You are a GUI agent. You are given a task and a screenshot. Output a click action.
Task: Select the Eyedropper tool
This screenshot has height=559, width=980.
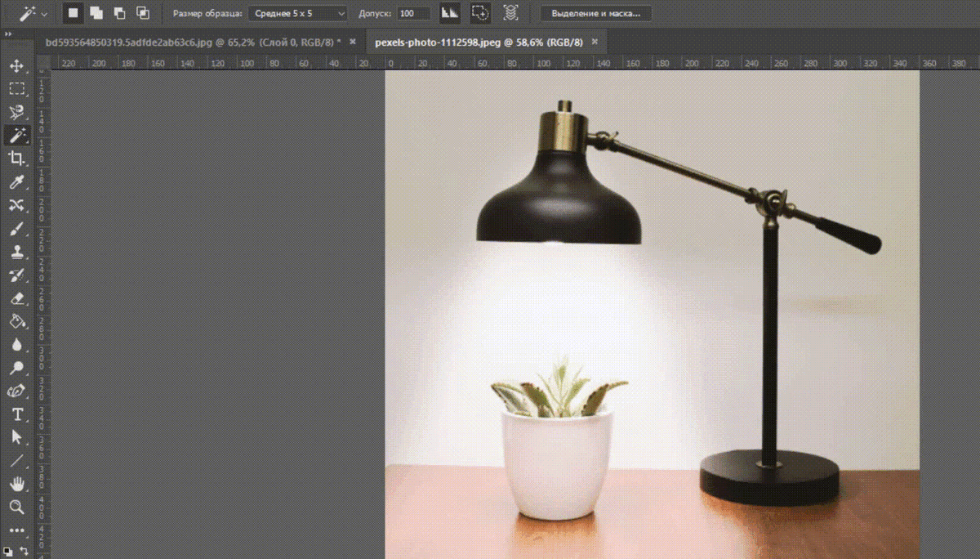coord(16,181)
